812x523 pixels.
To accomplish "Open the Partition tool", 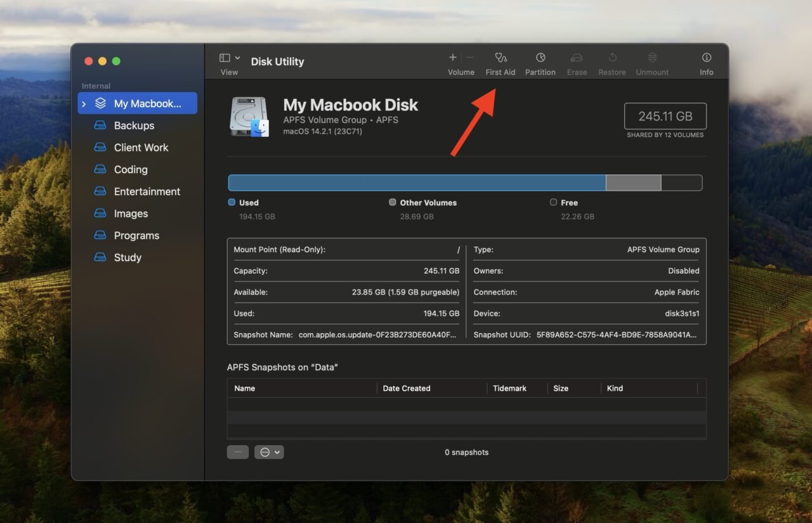I will pyautogui.click(x=540, y=58).
